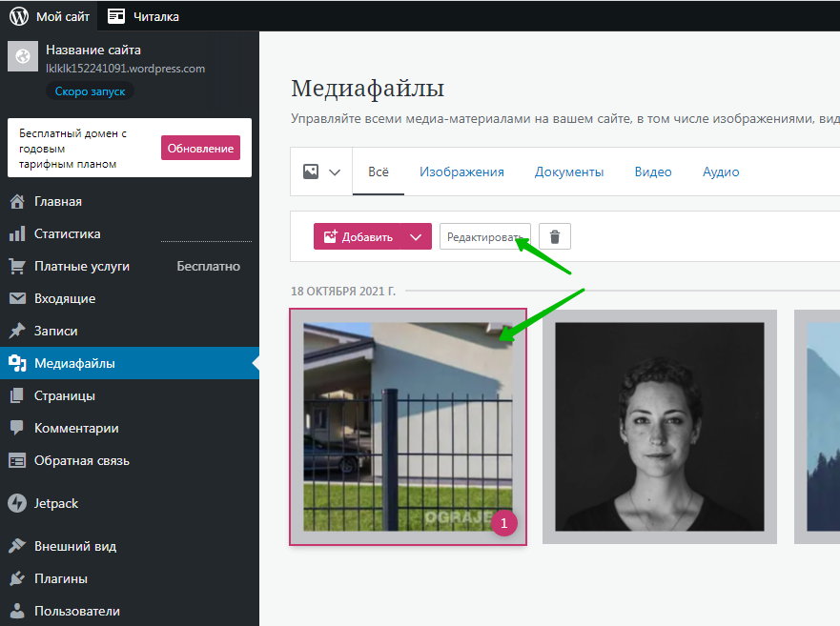Screen dimensions: 840x626
Task: Open the Страницы menu item
Action: point(130,395)
